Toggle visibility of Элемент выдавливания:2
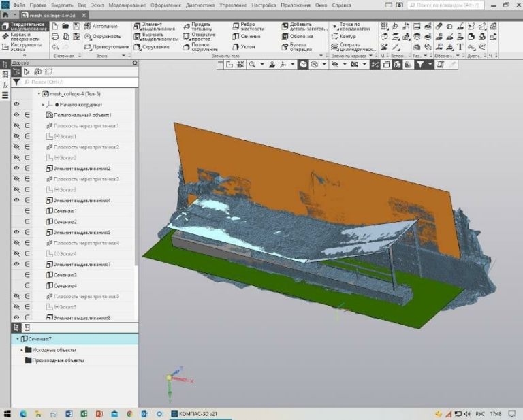Image resolution: width=523 pixels, height=420 pixels. point(16,168)
